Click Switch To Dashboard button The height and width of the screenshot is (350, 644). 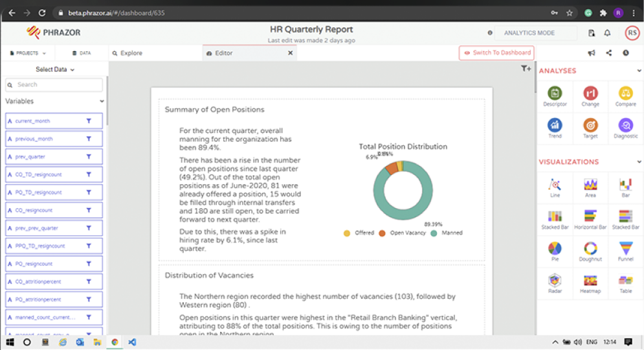point(496,52)
